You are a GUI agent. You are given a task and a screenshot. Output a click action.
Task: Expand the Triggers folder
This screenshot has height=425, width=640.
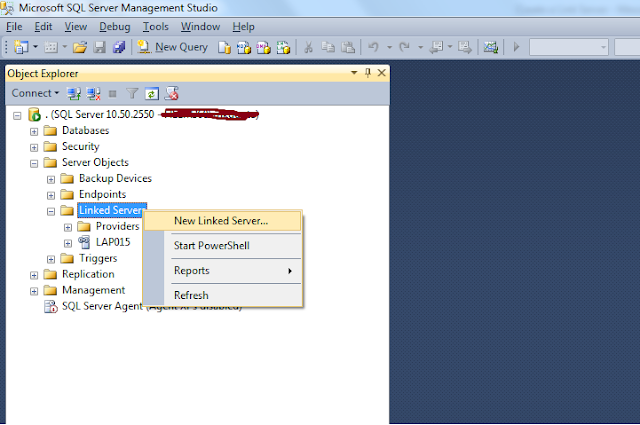coord(51,259)
